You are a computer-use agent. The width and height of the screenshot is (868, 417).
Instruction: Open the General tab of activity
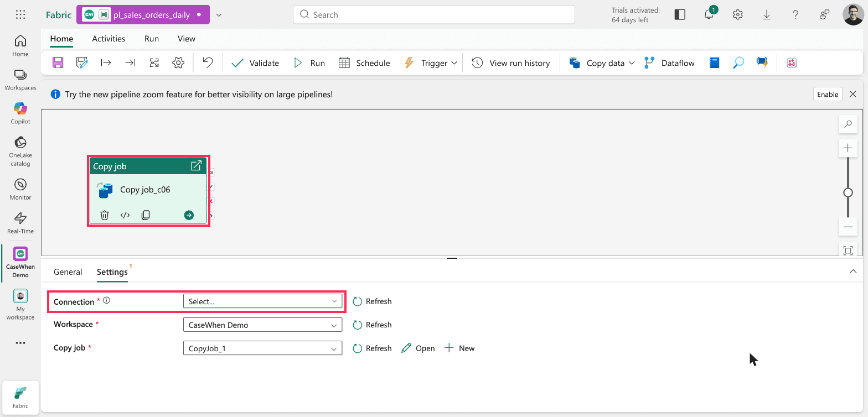point(68,272)
